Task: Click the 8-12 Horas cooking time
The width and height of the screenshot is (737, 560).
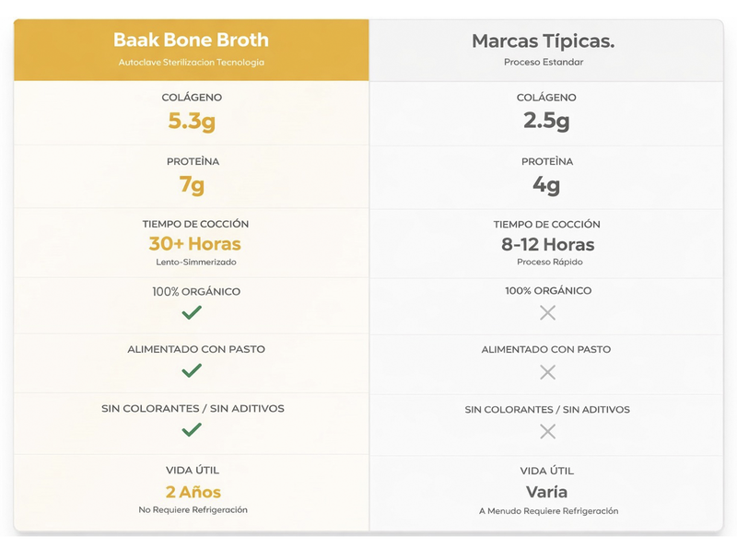Action: point(547,245)
